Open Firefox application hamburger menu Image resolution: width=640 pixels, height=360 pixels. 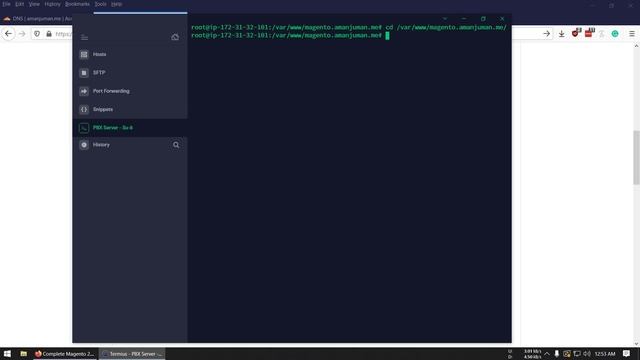pos(632,34)
